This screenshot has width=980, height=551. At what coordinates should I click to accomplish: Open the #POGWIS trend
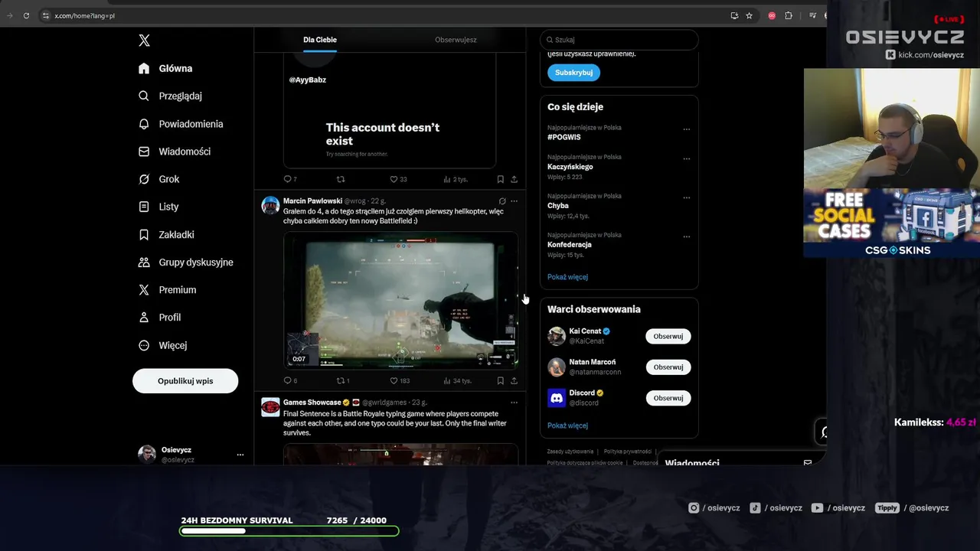[x=564, y=138]
